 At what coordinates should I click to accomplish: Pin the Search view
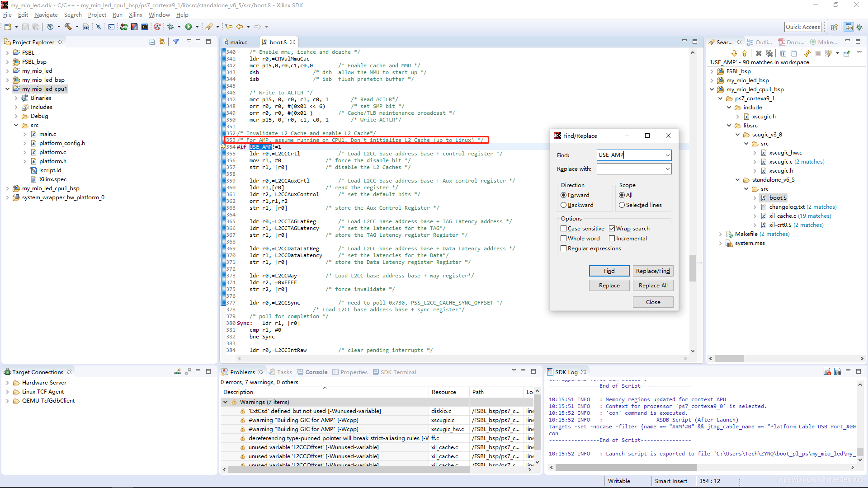[847, 53]
